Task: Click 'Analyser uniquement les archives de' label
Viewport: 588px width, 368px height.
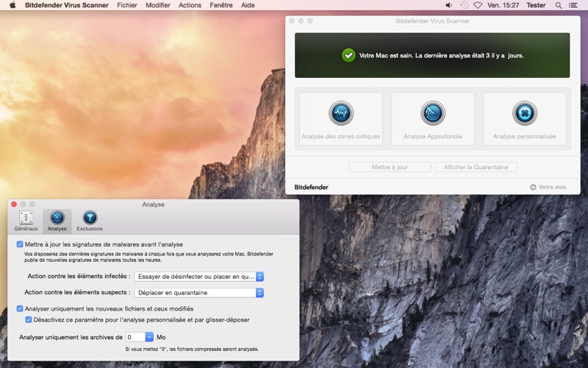Action: (71, 337)
